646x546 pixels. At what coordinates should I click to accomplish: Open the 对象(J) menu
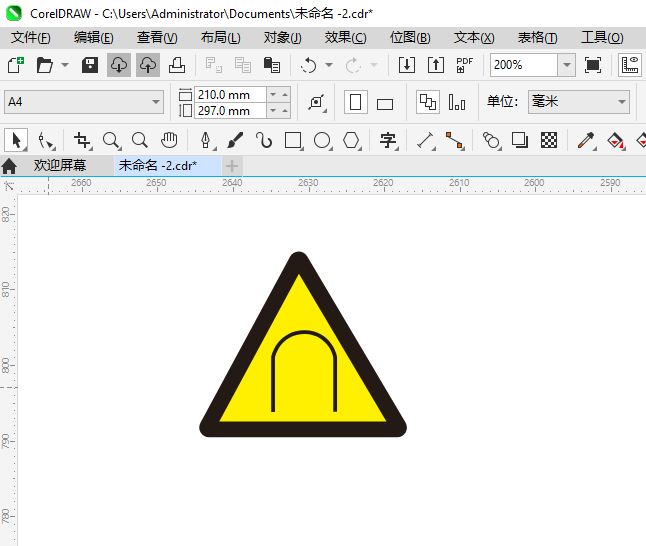[283, 37]
